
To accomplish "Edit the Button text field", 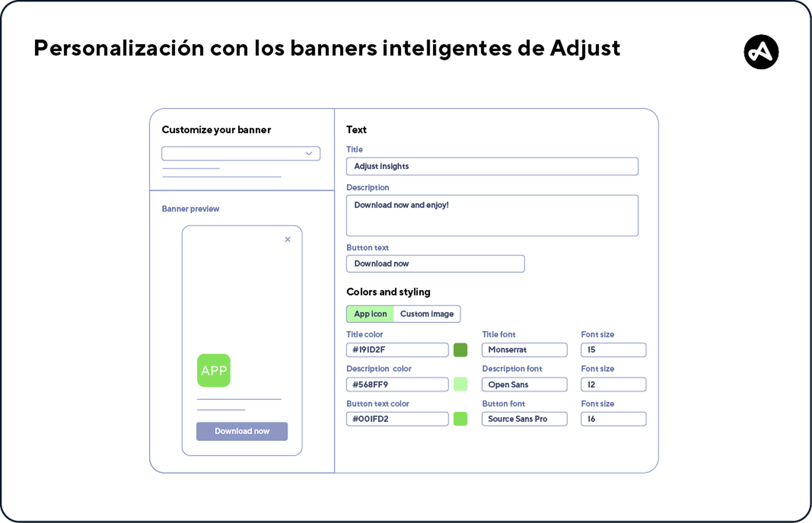I will coord(435,263).
